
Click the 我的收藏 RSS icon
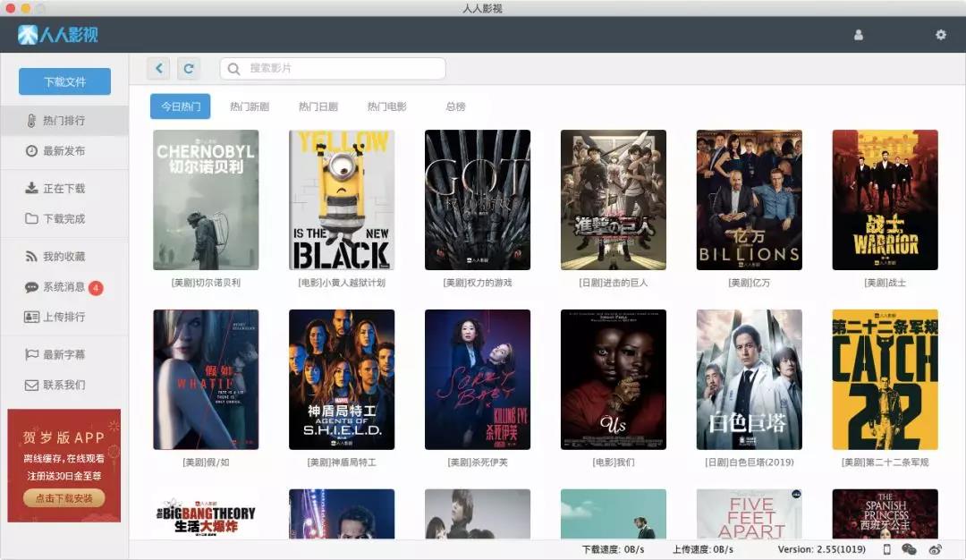31,256
